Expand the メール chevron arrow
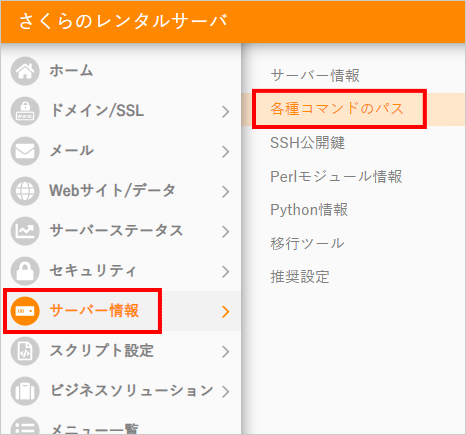The height and width of the screenshot is (435, 466). pos(226,152)
